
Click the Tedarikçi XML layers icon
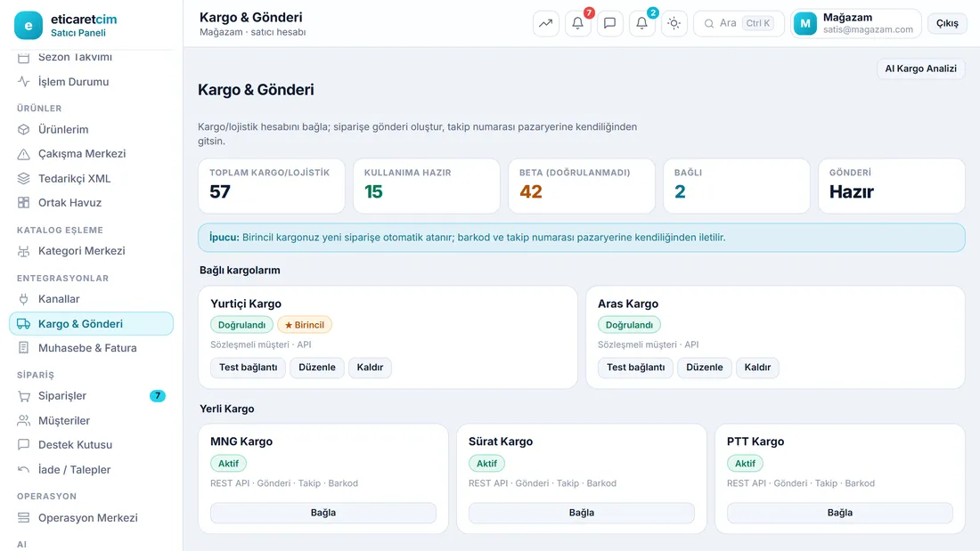tap(24, 179)
